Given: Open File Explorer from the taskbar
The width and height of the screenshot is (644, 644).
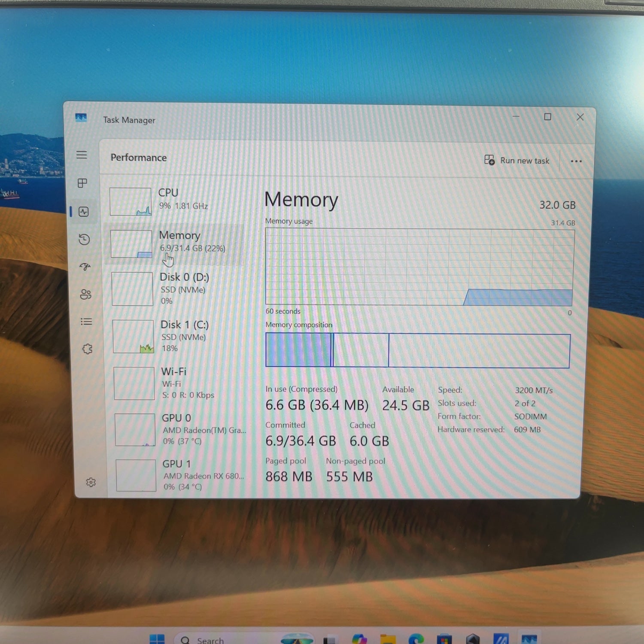Looking at the screenshot, I should [x=388, y=639].
